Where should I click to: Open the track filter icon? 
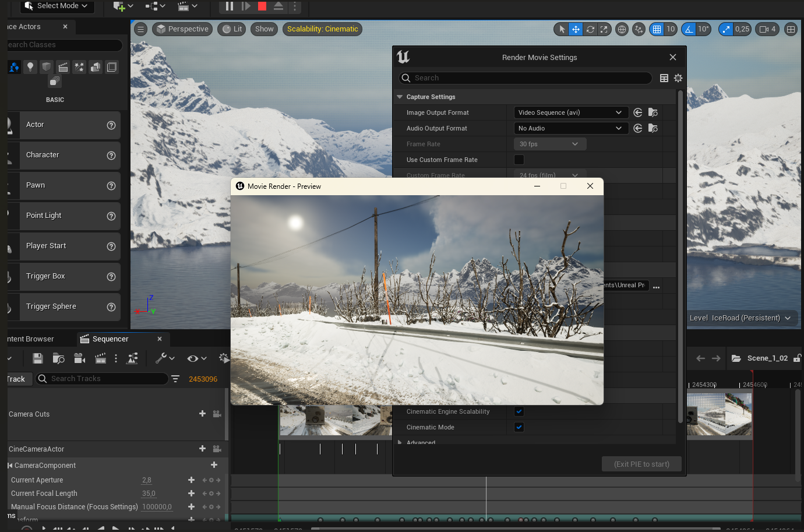coord(175,379)
